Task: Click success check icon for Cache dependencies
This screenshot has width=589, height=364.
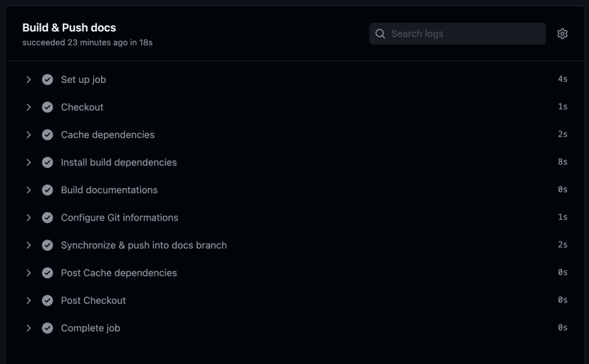Action: (48, 135)
